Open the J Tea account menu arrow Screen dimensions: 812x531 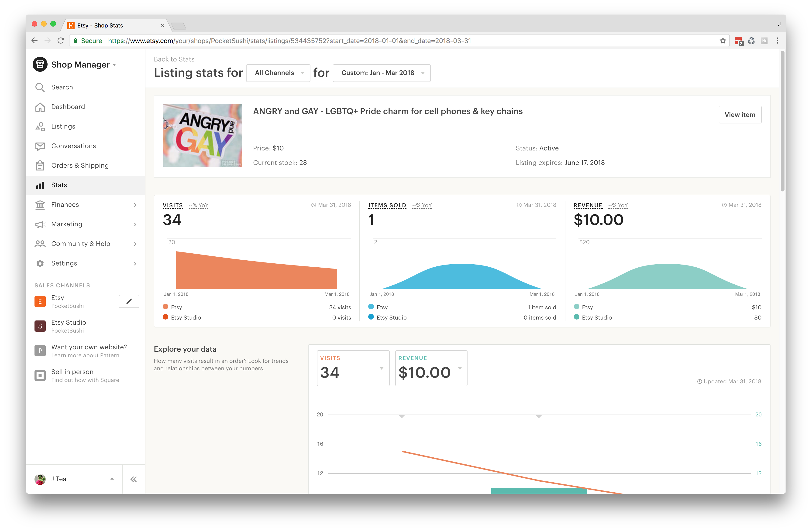tap(112, 479)
